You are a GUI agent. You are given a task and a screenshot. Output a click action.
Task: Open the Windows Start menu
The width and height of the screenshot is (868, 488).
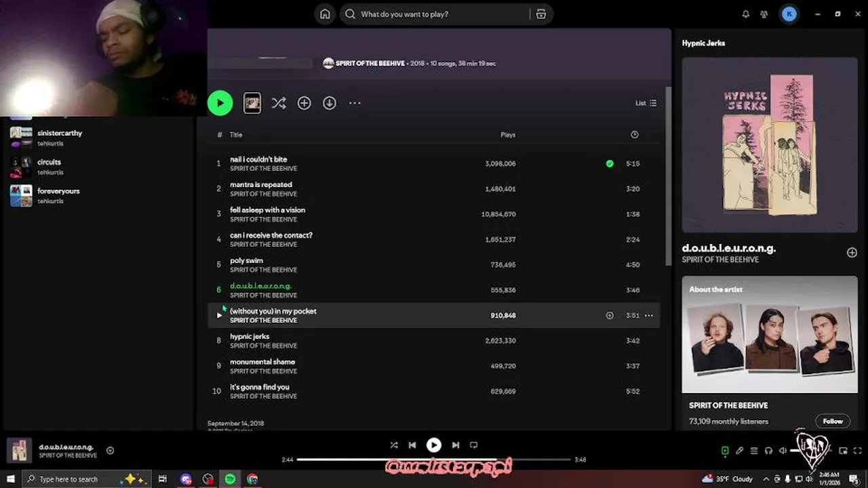click(10, 479)
